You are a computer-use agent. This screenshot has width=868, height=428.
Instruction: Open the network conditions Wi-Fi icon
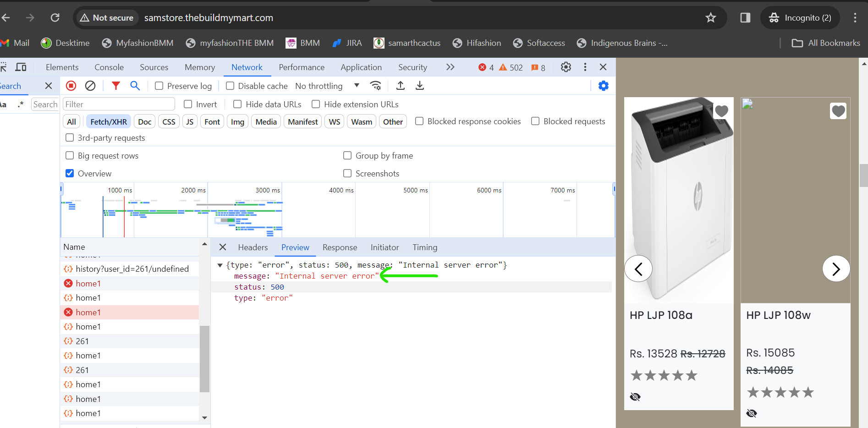pos(376,86)
